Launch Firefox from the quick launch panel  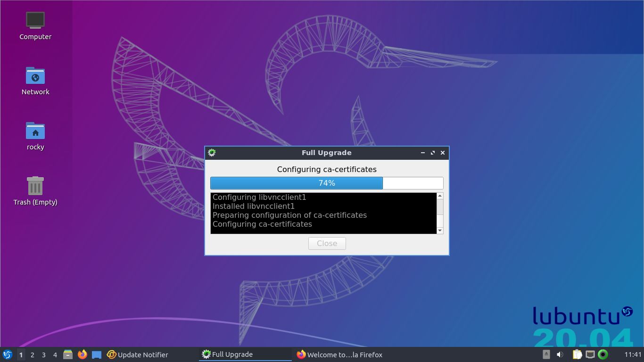coord(83,354)
